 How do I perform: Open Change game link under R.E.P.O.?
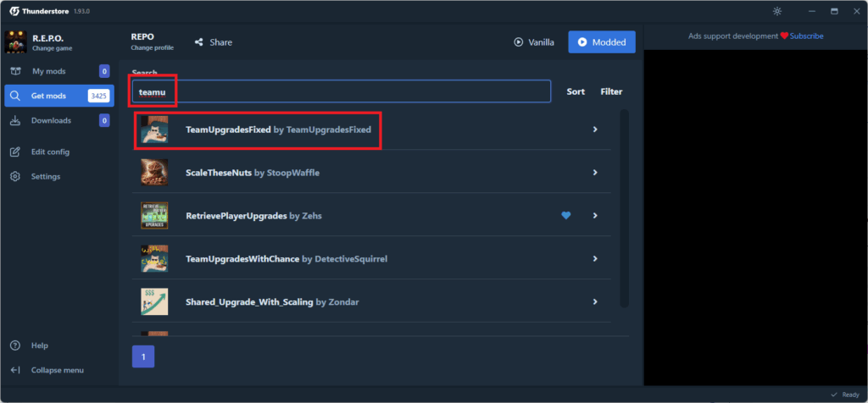[52, 48]
